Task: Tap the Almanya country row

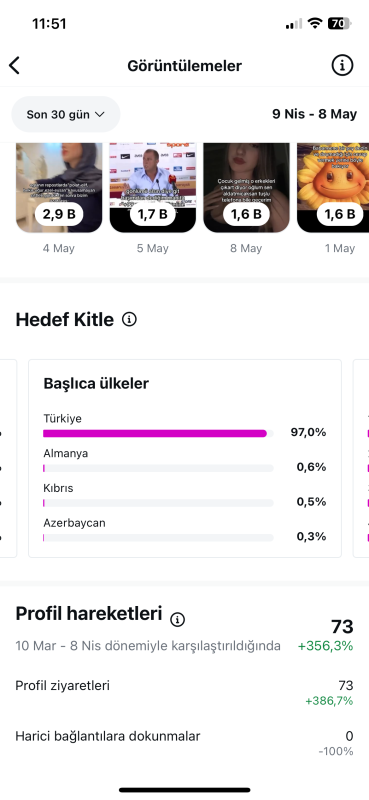Action: click(185, 461)
